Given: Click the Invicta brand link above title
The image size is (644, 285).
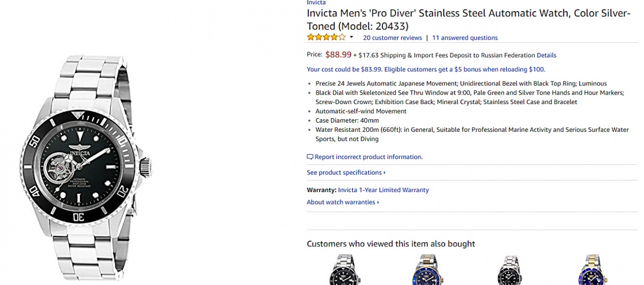Looking at the screenshot, I should pos(316,3).
